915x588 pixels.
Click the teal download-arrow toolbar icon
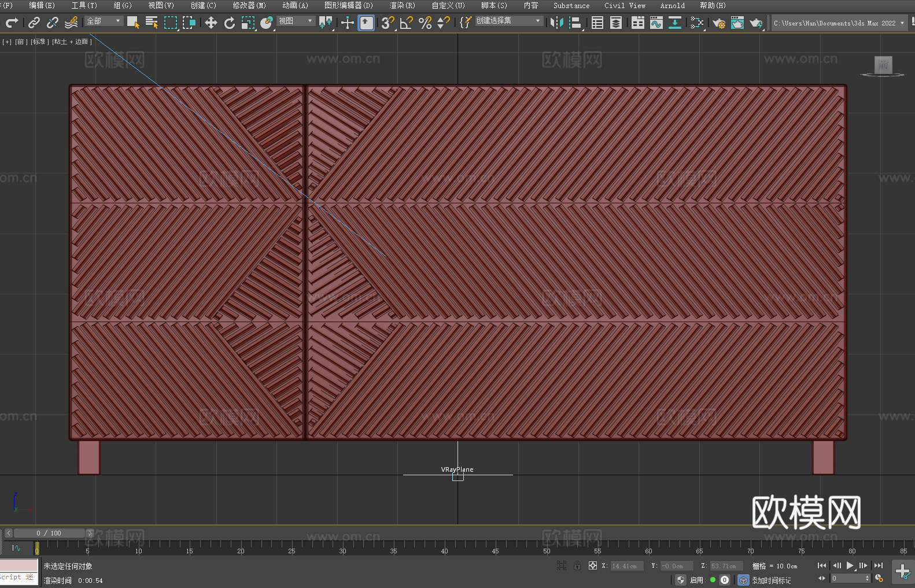675,23
